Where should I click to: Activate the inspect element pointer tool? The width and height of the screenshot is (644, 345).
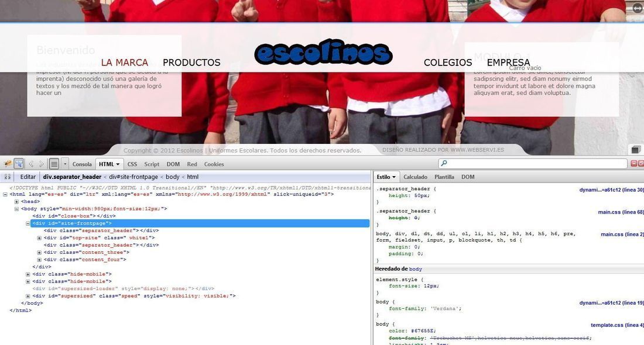tap(19, 164)
